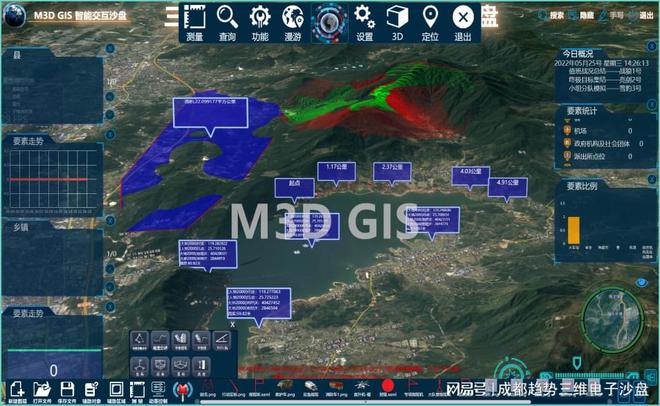
Task: Click 搜索 (Search) at top right
Action: point(555,15)
